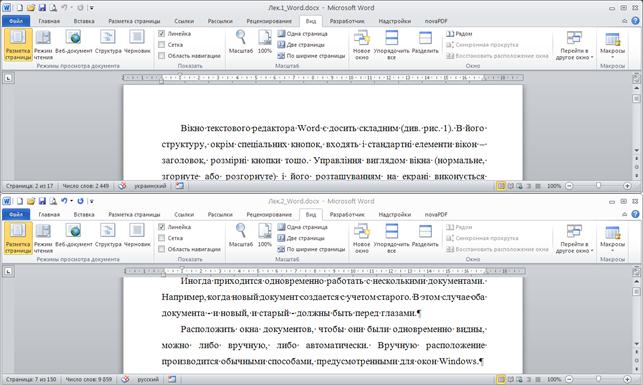Click the spelling check status icon in the Лек.1_Word status bar
This screenshot has height=385, width=643.
pyautogui.click(x=122, y=186)
